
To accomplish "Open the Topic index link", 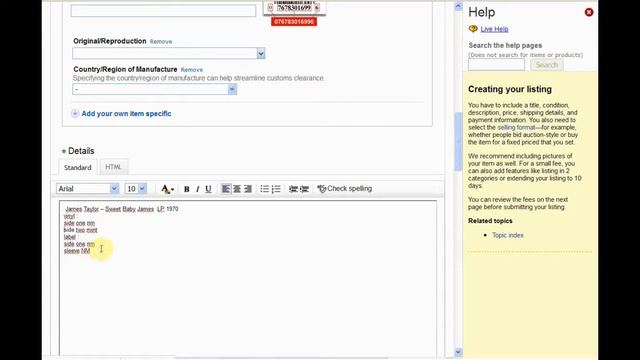I will [508, 235].
